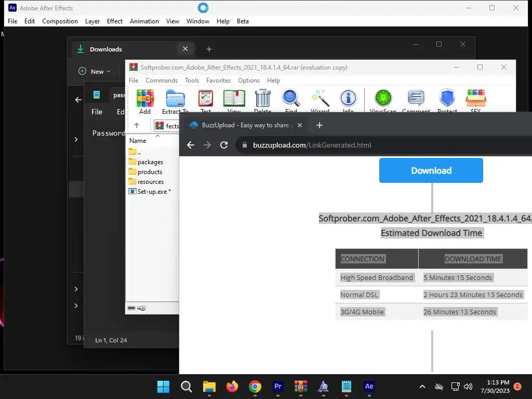Open File Explorer from taskbar
532x399 pixels.
(x=209, y=387)
